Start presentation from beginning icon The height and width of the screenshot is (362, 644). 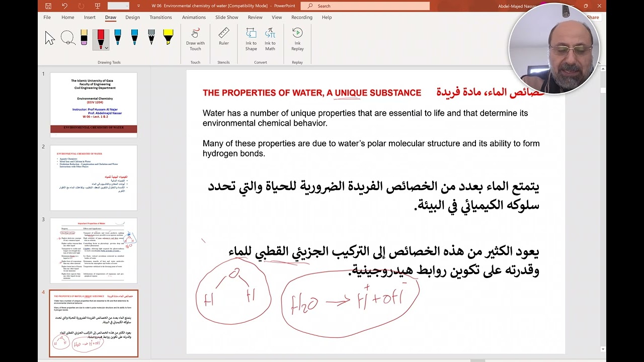[x=97, y=6]
